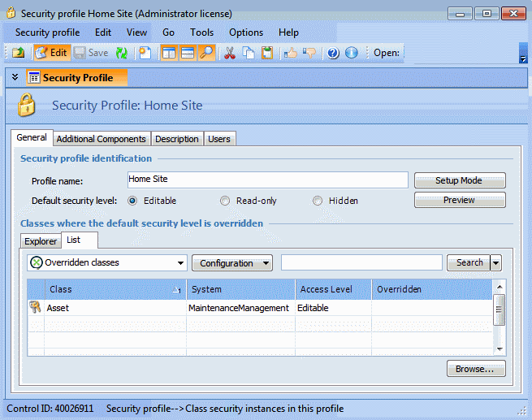
Task: Click the Profile name text field
Action: point(267,180)
